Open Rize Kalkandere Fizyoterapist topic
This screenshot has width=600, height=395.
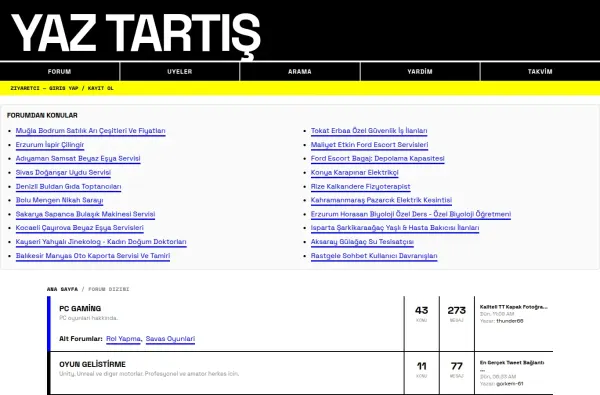360,186
